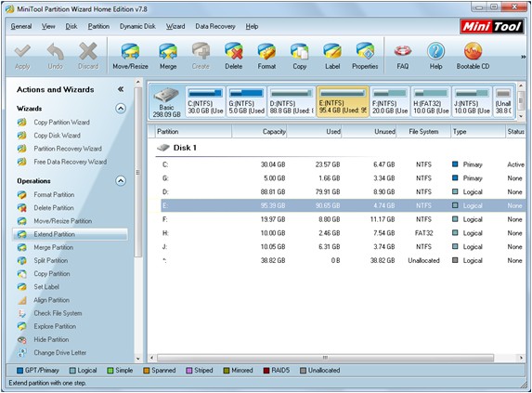Screen dimensions: 532x393
Task: Click the Extend Partition operation icon
Action: 22,234
